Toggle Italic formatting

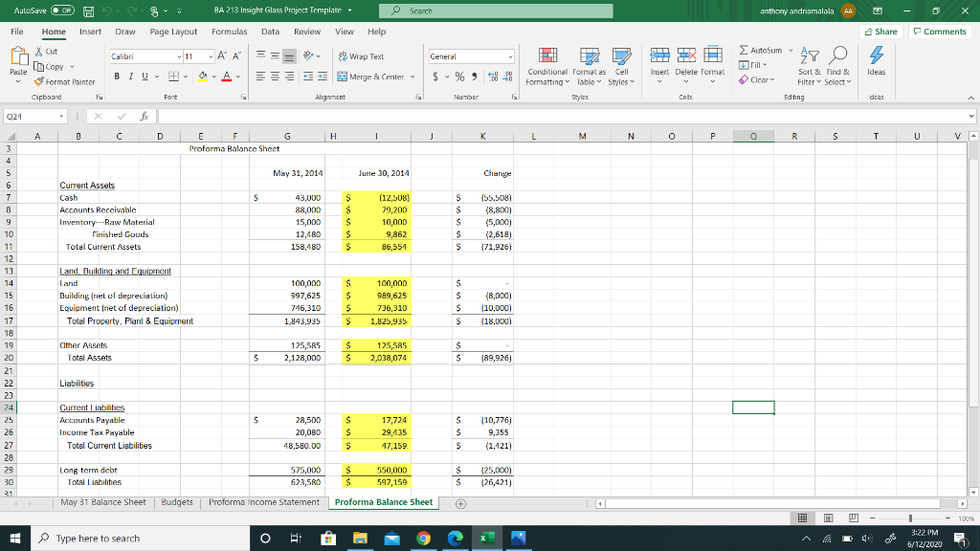click(130, 77)
